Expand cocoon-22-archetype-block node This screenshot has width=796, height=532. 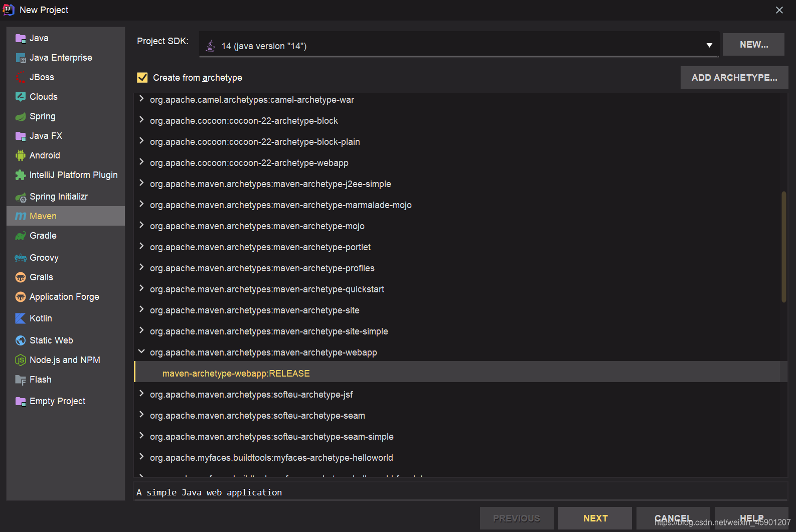(141, 120)
